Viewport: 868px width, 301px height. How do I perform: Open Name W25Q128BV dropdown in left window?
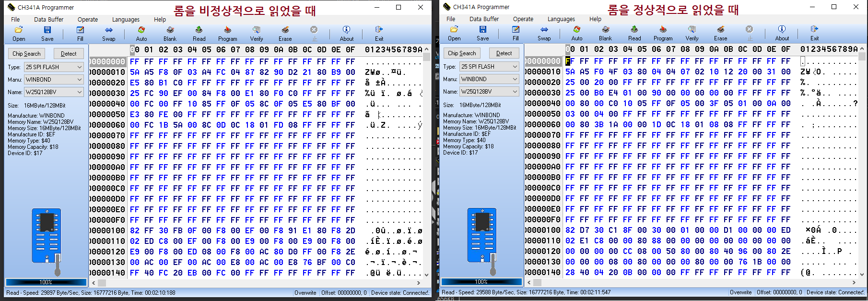tap(54, 92)
